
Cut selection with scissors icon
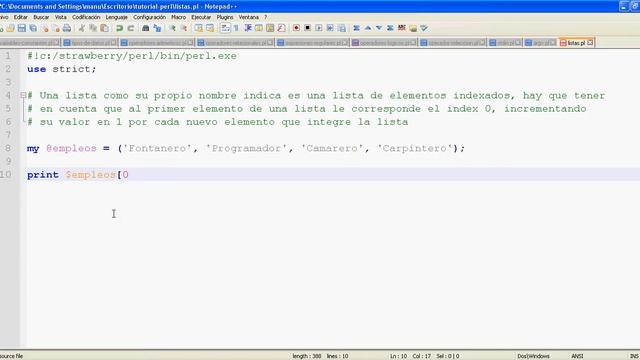coord(82,28)
